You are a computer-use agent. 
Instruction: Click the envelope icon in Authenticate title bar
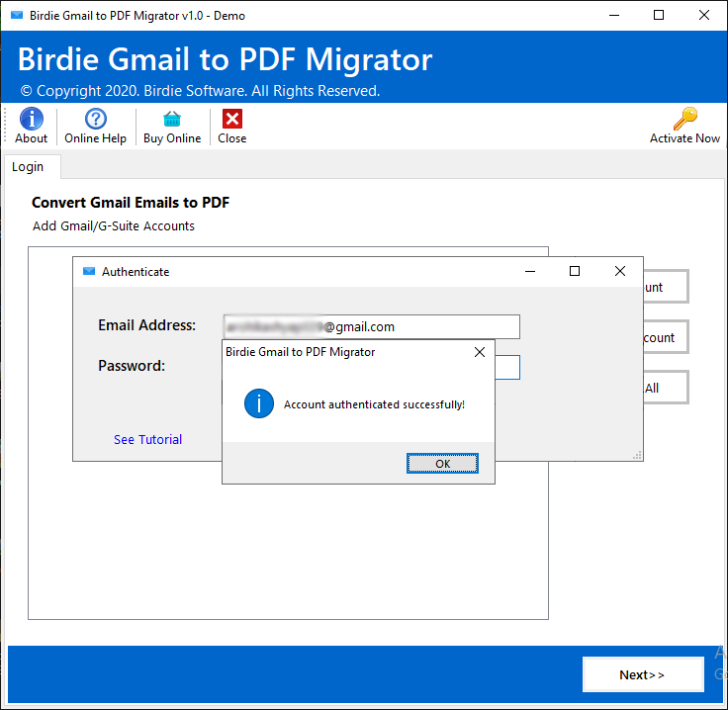point(89,271)
